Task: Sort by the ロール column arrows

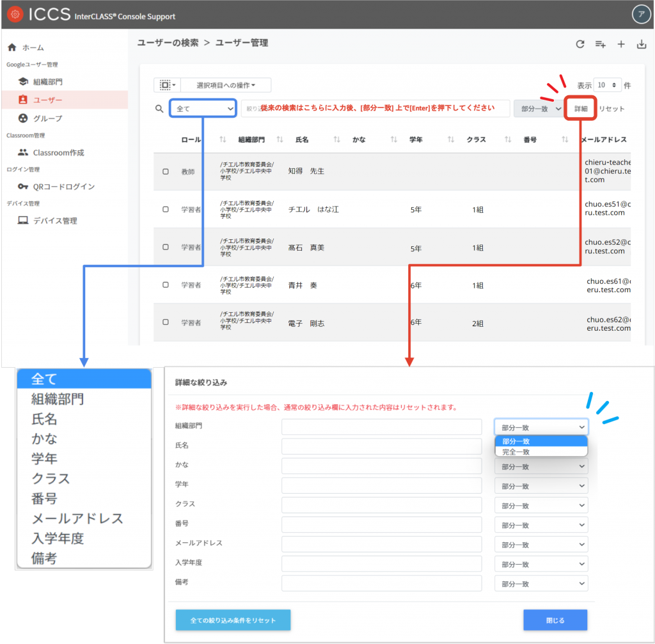Action: pos(223,139)
